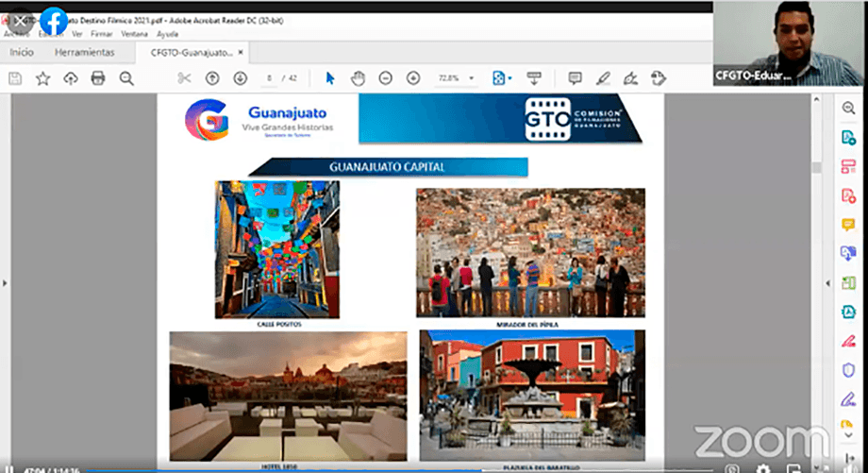Image resolution: width=868 pixels, height=473 pixels.
Task: Click the page number input field
Action: pos(270,78)
